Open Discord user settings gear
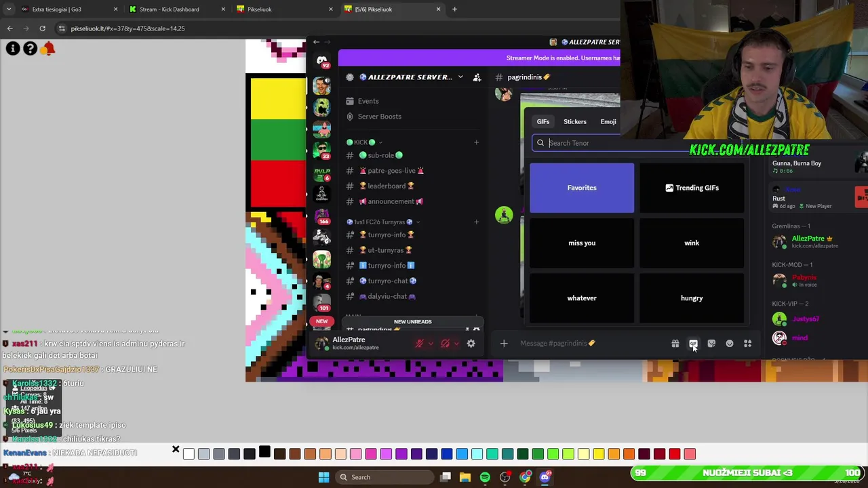Image resolution: width=868 pixels, height=488 pixels. [x=471, y=344]
